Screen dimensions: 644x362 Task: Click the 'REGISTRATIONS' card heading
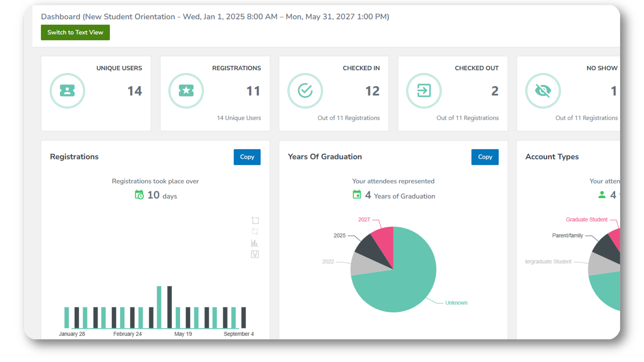pyautogui.click(x=236, y=68)
